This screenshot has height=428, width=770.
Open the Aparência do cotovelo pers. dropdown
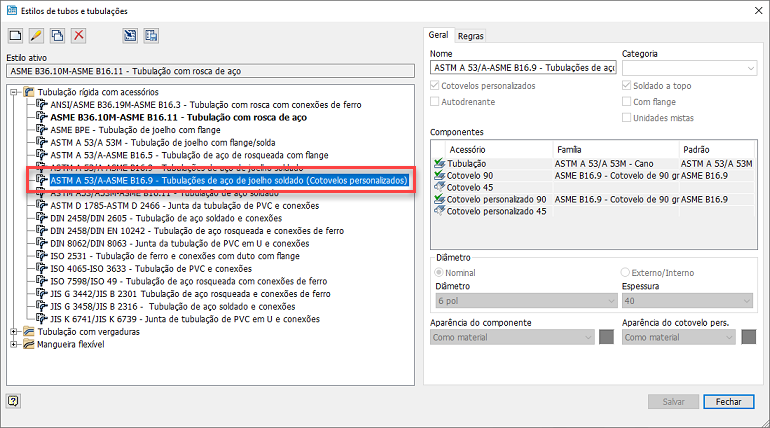click(679, 337)
